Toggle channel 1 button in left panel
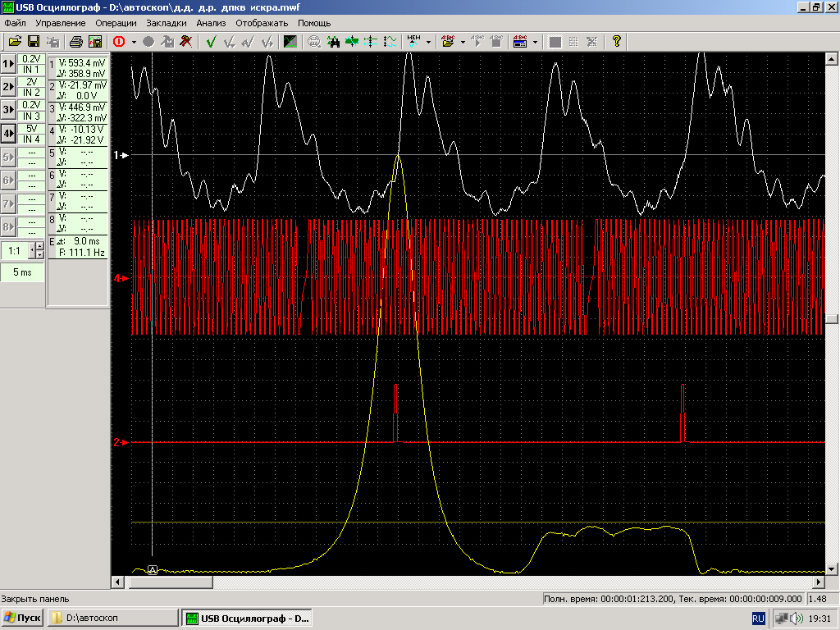 [x=8, y=64]
